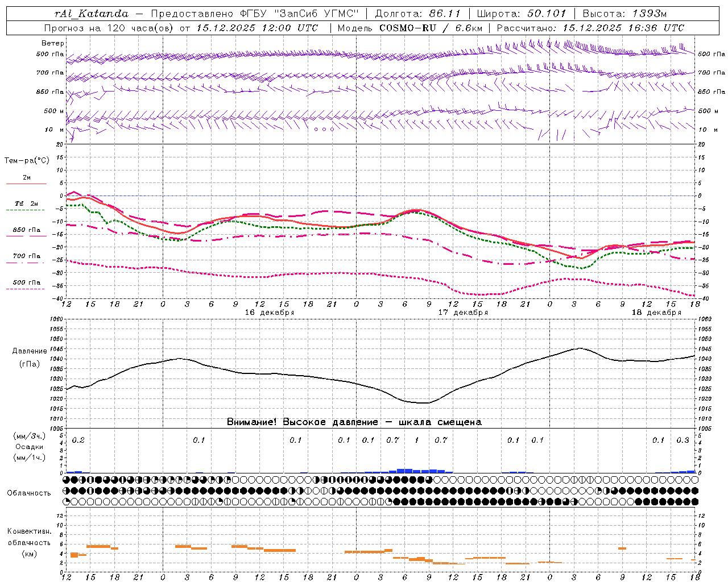Select the 500 гПа entry in temperature legend
The width and height of the screenshot is (728, 582).
(x=26, y=282)
